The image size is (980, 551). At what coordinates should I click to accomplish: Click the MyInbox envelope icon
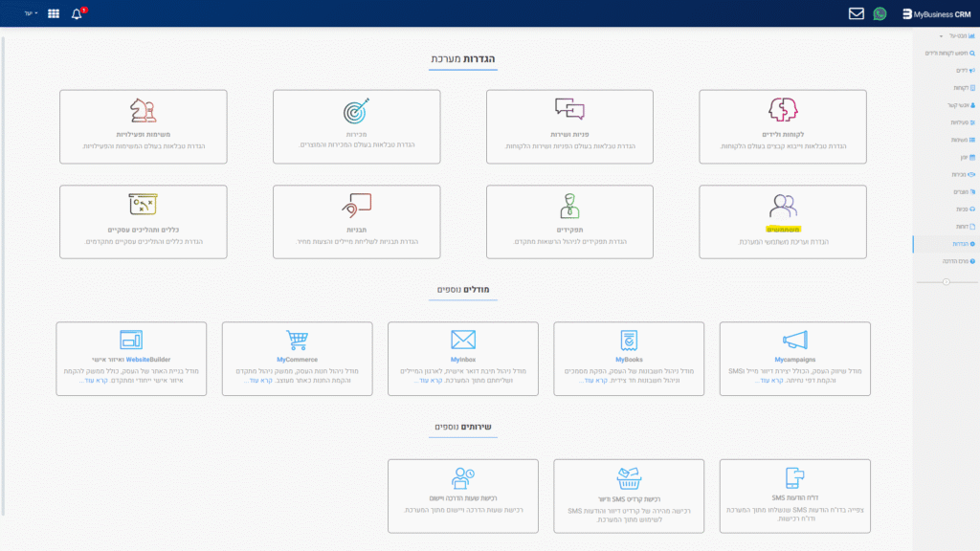coord(463,340)
